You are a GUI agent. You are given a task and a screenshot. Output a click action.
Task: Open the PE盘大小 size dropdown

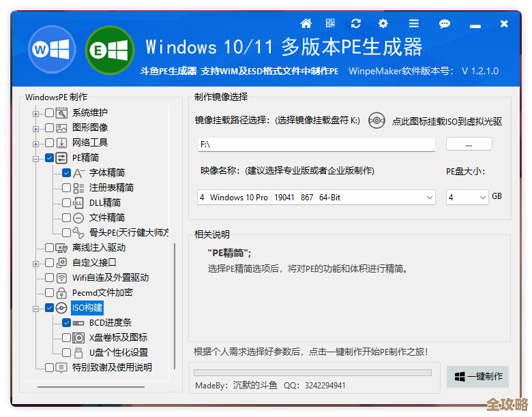pos(467,198)
